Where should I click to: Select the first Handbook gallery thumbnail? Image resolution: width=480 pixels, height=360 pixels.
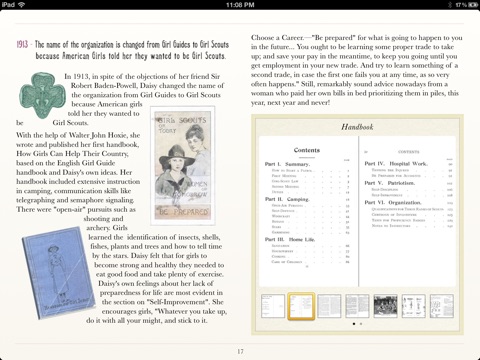point(273,306)
